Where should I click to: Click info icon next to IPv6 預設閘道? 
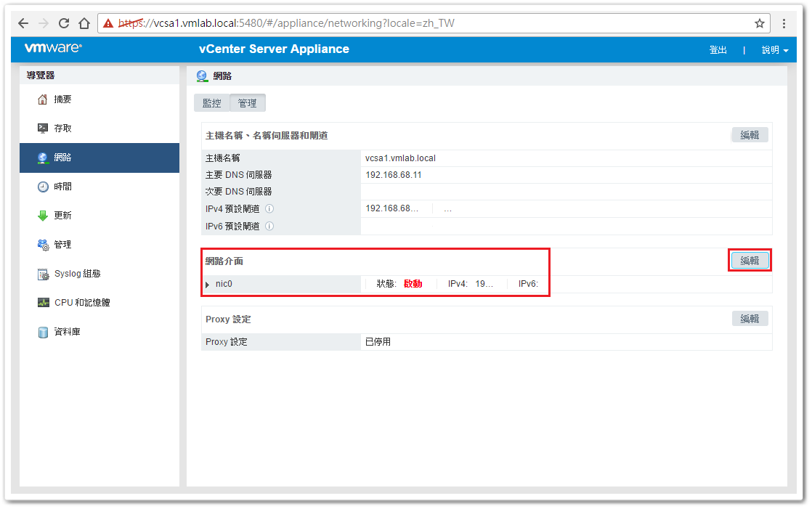[x=269, y=227]
